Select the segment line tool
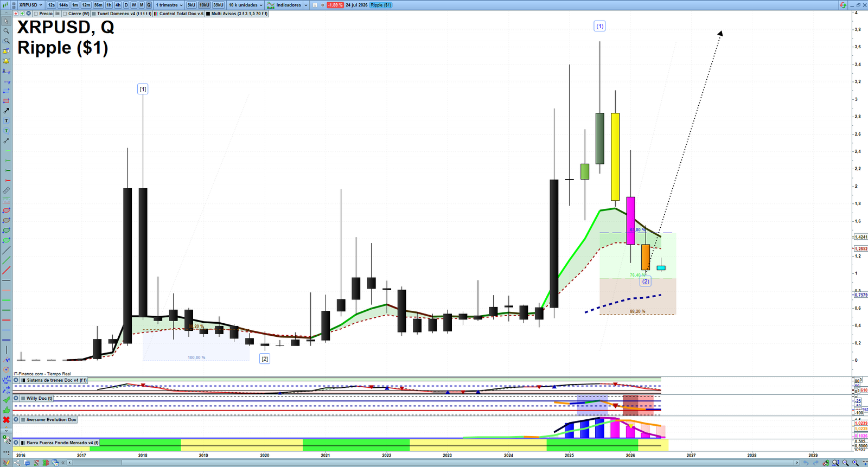 click(x=7, y=140)
